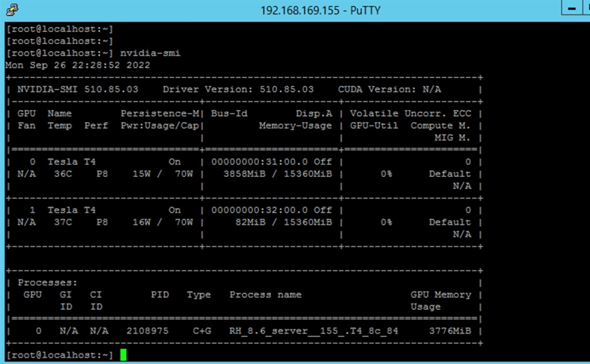Image resolution: width=590 pixels, height=364 pixels.
Task: Click the 'C+G' process type
Action: [x=202, y=331]
